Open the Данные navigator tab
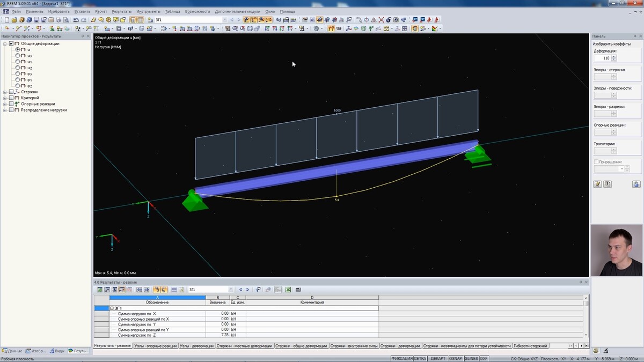Image resolution: width=644 pixels, height=362 pixels. coord(12,351)
